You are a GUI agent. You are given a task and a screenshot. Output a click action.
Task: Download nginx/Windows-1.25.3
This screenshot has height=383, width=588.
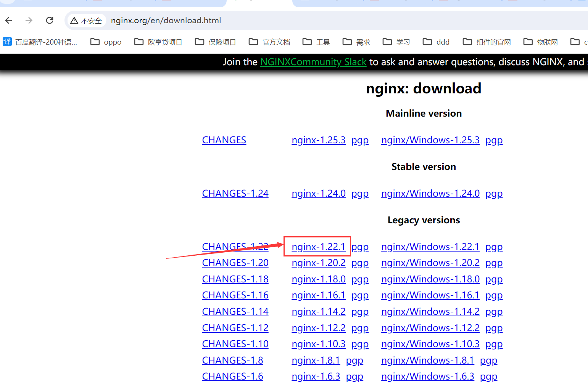click(x=430, y=140)
